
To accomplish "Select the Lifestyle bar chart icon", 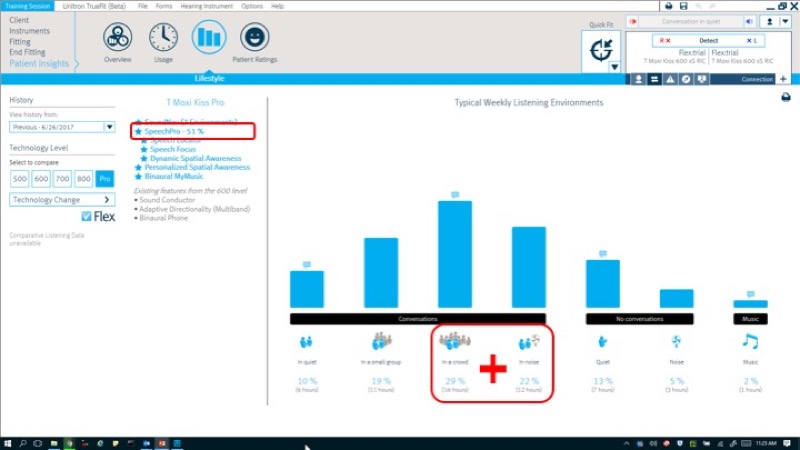I will [209, 37].
